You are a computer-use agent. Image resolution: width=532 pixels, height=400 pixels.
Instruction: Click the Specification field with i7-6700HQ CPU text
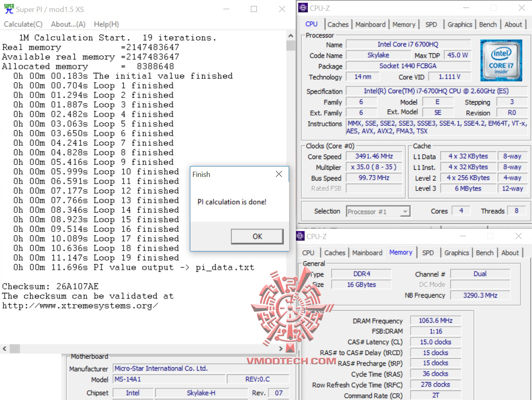point(436,91)
